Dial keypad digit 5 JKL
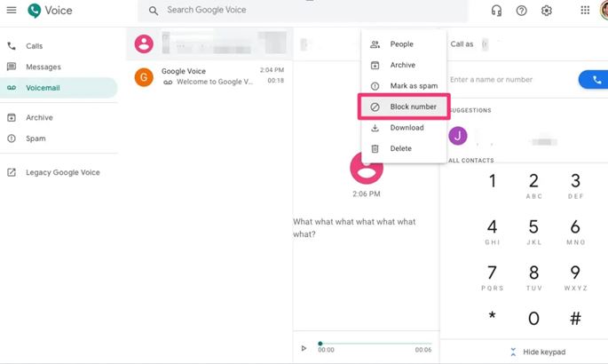608x364 pixels. (534, 232)
